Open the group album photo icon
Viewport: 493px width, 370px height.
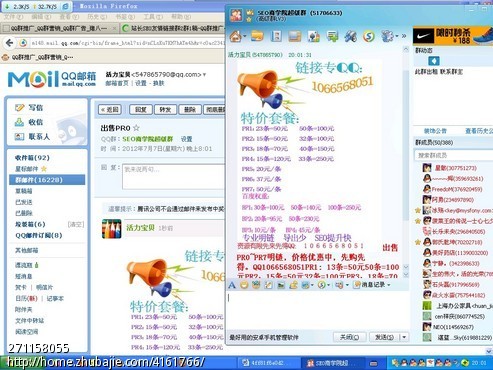(x=295, y=36)
